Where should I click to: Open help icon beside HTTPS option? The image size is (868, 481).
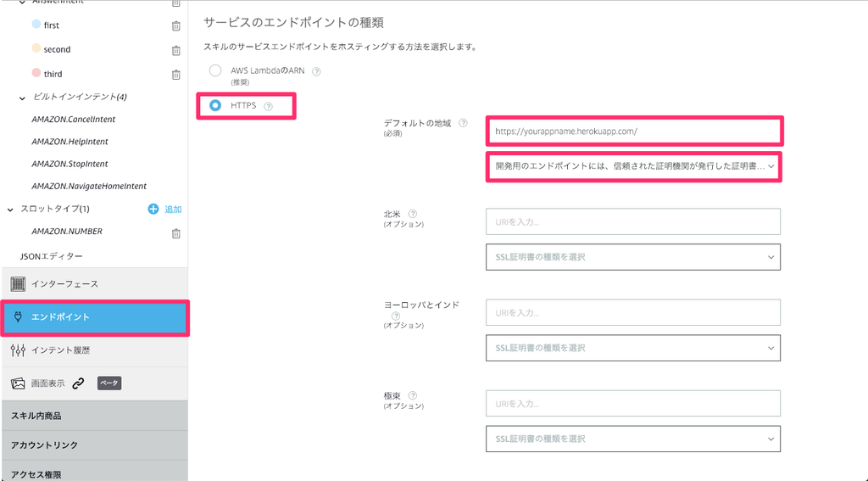269,106
